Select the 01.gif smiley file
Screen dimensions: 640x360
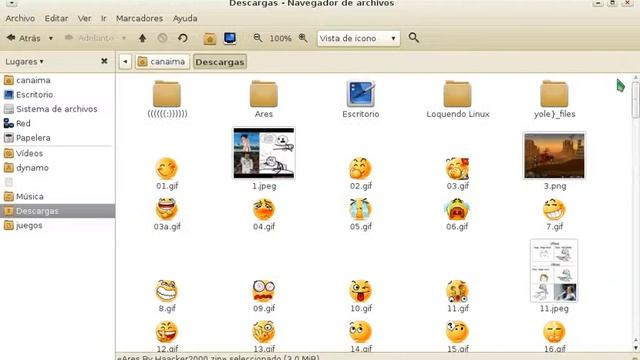[x=167, y=173]
